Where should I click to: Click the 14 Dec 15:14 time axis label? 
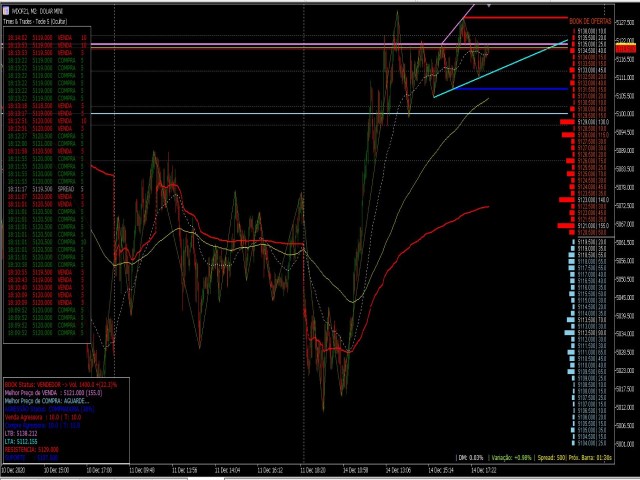pos(442,470)
